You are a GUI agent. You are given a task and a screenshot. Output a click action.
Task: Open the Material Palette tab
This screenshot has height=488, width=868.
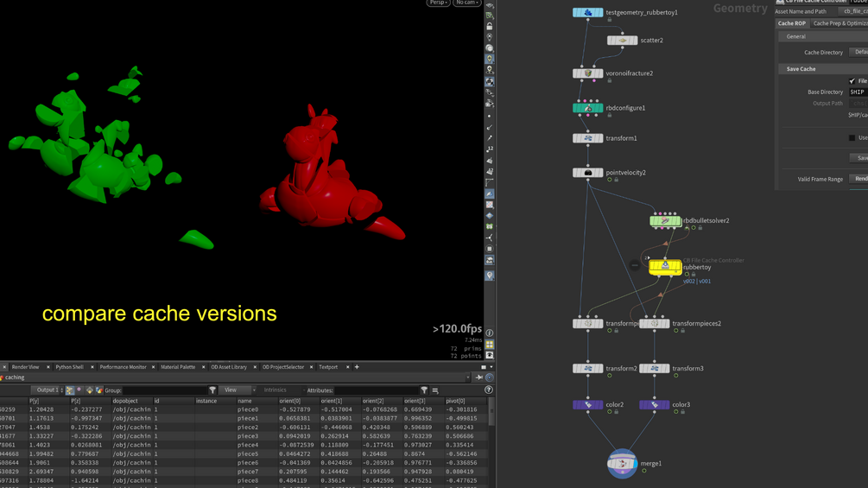pyautogui.click(x=178, y=367)
